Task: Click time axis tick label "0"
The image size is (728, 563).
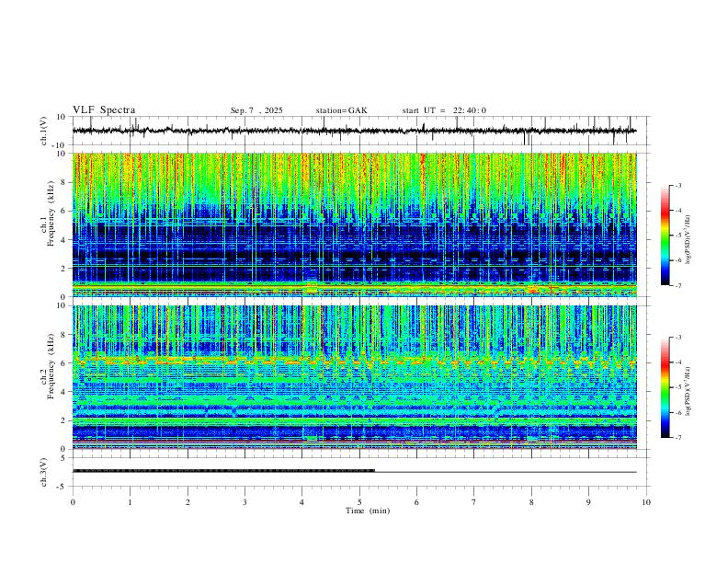Action: click(73, 502)
